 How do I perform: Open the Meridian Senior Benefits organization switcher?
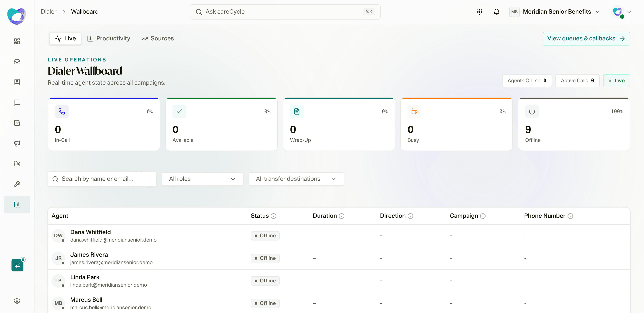tap(555, 12)
